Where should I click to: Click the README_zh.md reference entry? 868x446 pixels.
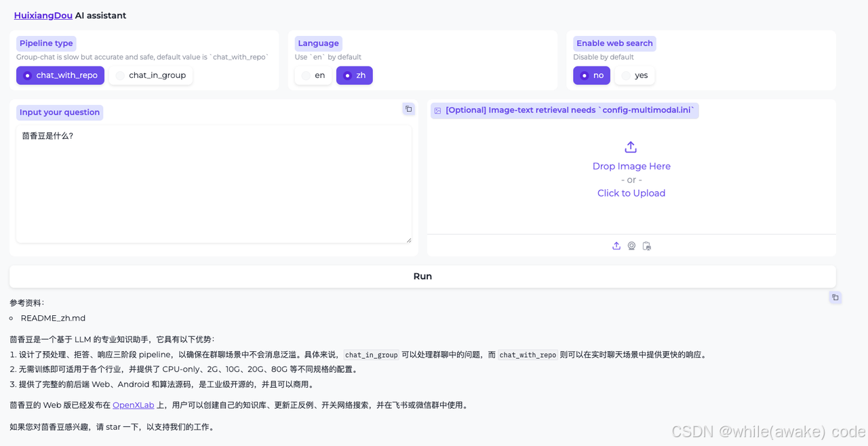[53, 318]
